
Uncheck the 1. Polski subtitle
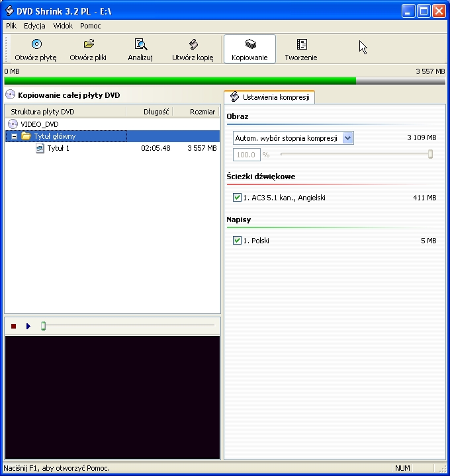pos(237,241)
